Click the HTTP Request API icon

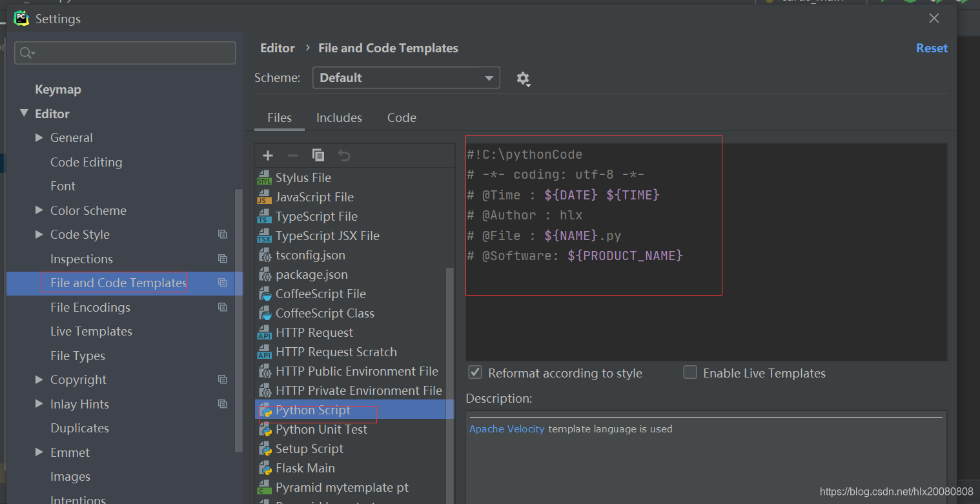click(x=265, y=332)
